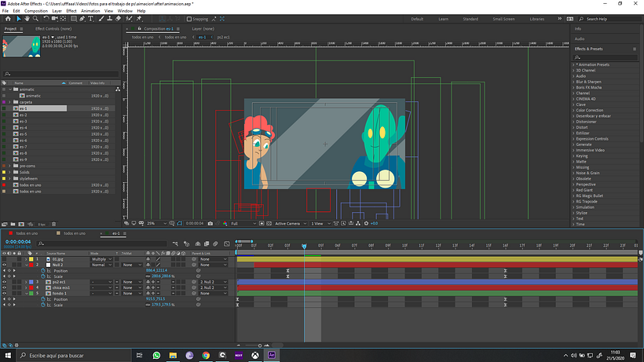The height and width of the screenshot is (362, 644).
Task: Select the Hand tool
Action: 27,19
